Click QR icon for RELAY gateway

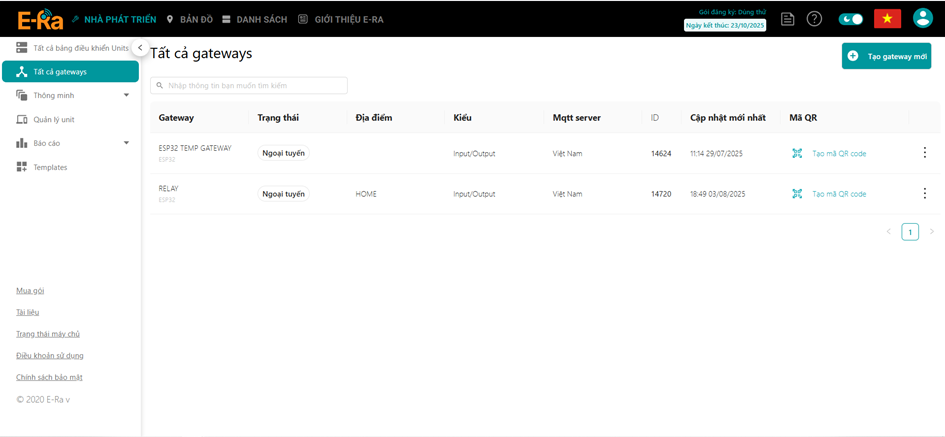(x=797, y=193)
